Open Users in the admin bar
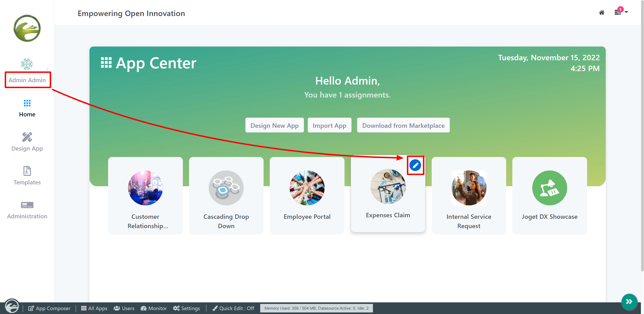Screen dimensions: 644x314 124,308
